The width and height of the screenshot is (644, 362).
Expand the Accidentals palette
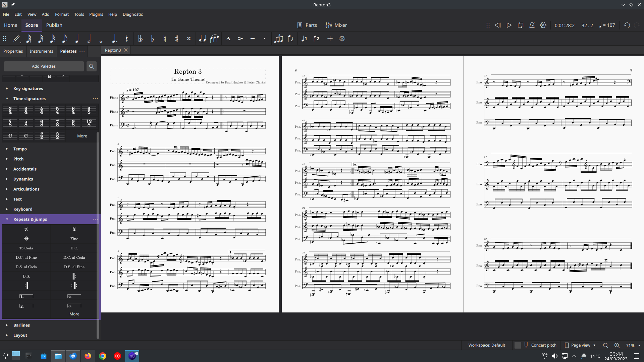7,169
